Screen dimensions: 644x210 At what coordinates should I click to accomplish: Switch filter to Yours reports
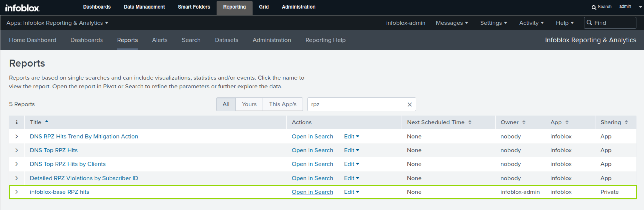point(249,104)
